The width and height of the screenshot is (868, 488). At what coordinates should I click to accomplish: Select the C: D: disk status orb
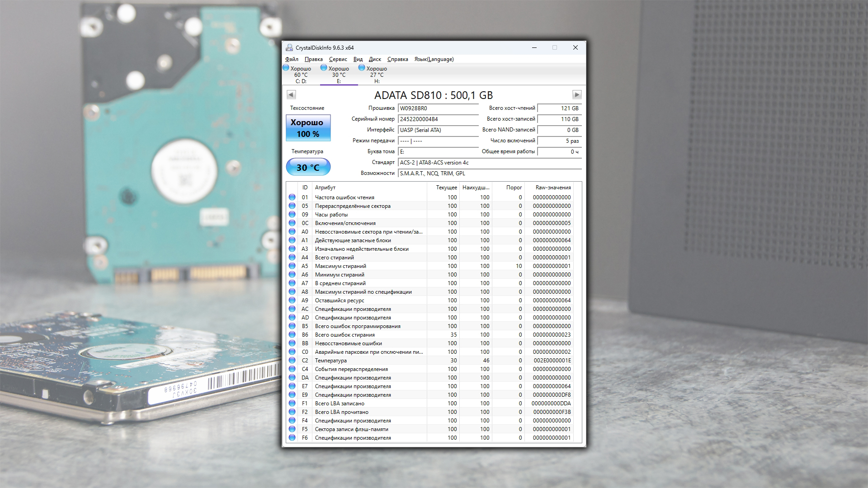[286, 68]
